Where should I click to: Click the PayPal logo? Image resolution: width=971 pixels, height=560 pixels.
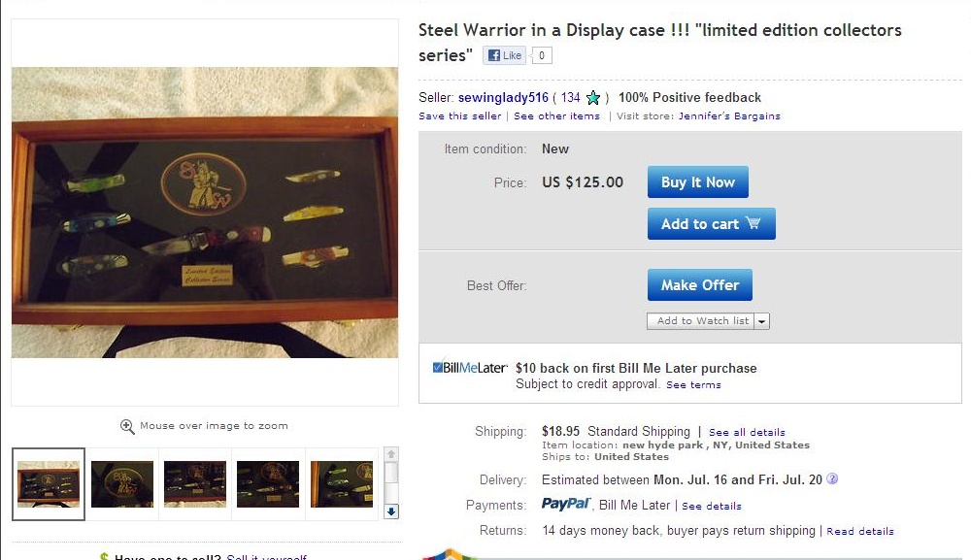tap(566, 505)
